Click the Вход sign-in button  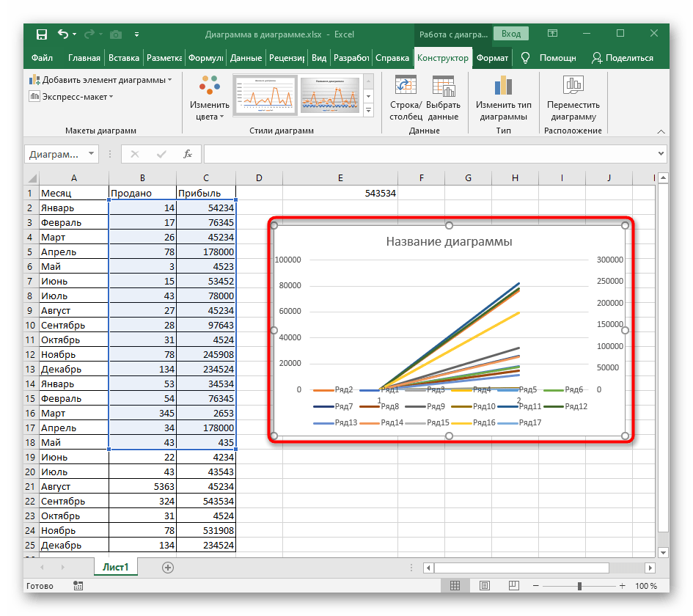(x=511, y=34)
